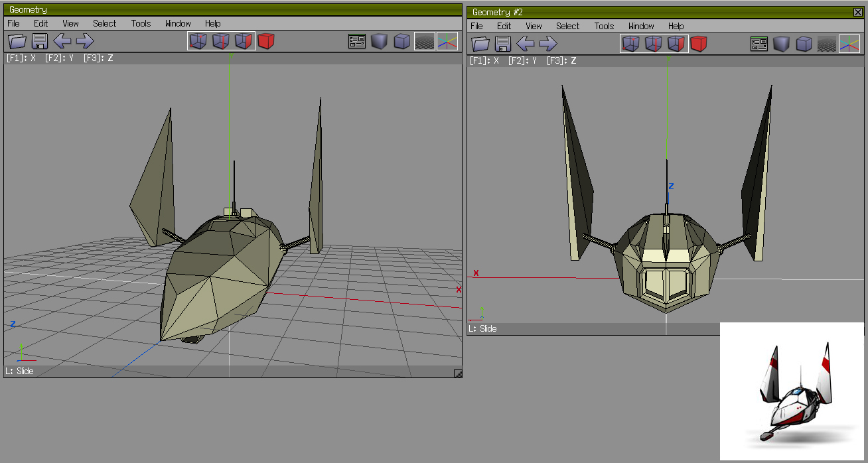Toggle orthographic cube view in Geometry window
Viewport: 868px width, 463px height.
click(401, 41)
